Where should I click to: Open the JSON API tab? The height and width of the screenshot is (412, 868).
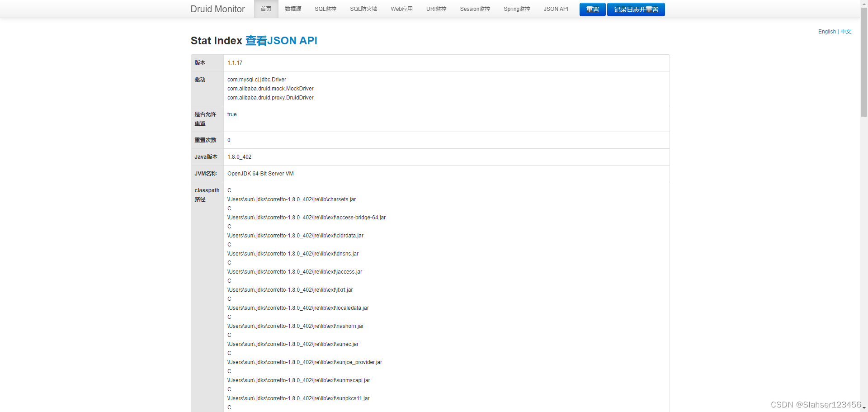point(556,9)
